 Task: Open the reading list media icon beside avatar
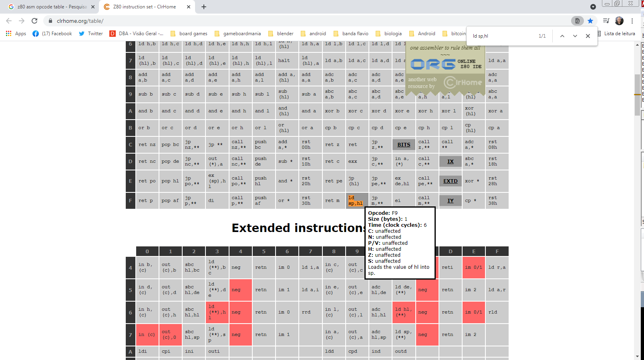point(606,21)
